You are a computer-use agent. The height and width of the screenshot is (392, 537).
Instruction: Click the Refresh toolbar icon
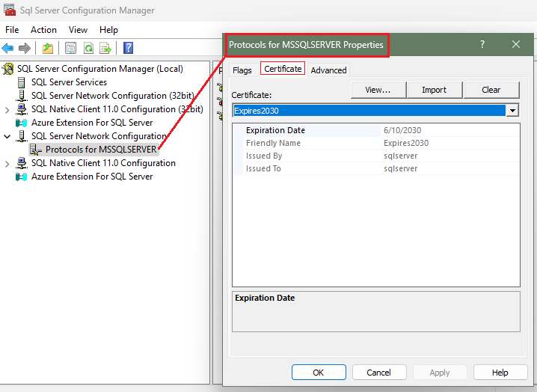[x=89, y=48]
